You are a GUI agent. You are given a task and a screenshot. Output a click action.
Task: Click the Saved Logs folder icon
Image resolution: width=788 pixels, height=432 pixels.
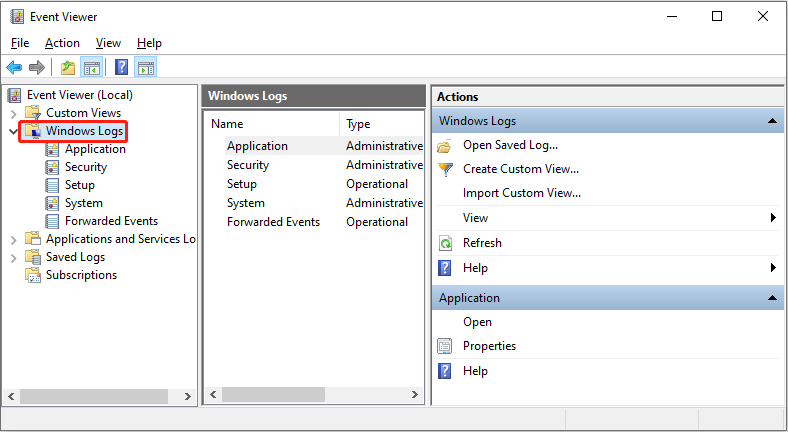pyautogui.click(x=33, y=257)
